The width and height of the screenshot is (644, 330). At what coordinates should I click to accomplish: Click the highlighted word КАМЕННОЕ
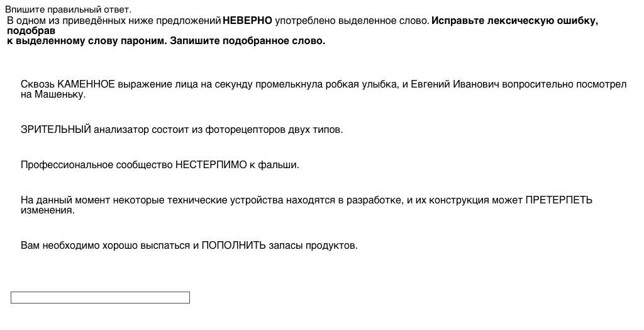click(x=86, y=84)
